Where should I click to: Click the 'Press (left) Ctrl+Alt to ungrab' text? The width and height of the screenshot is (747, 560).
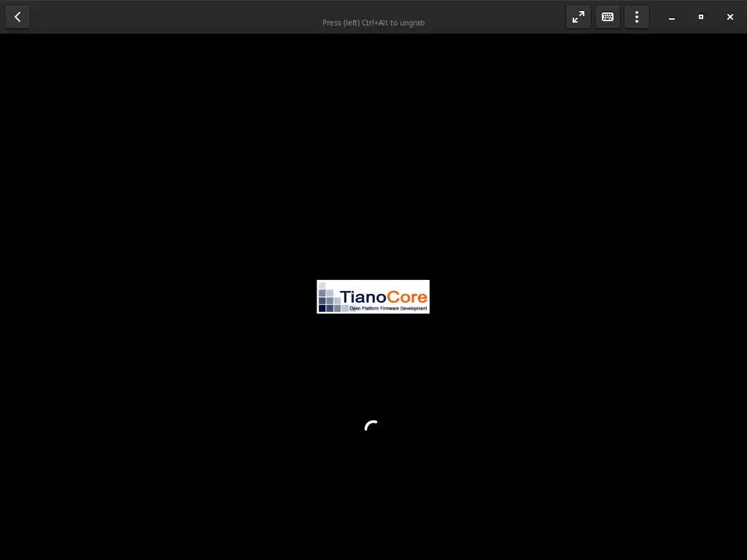pyautogui.click(x=373, y=23)
